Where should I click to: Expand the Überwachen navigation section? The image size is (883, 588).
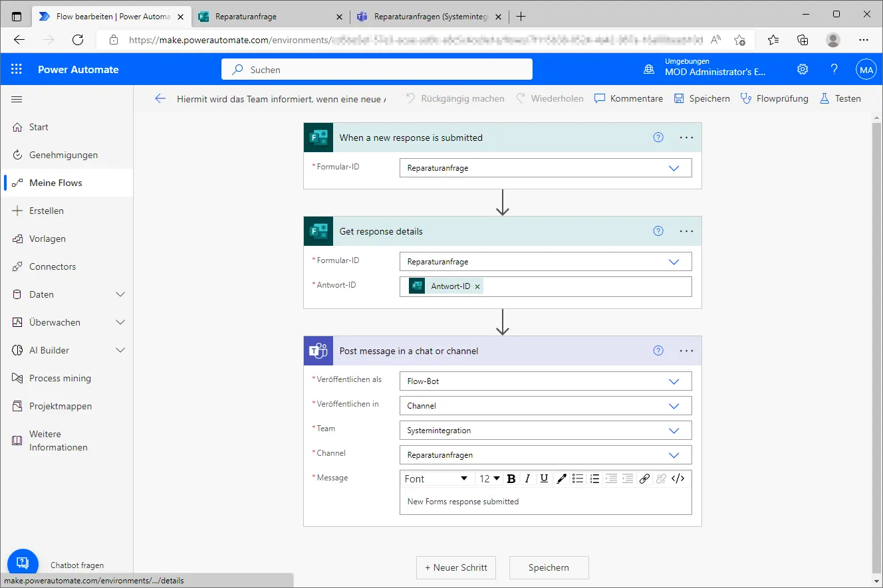pos(120,322)
